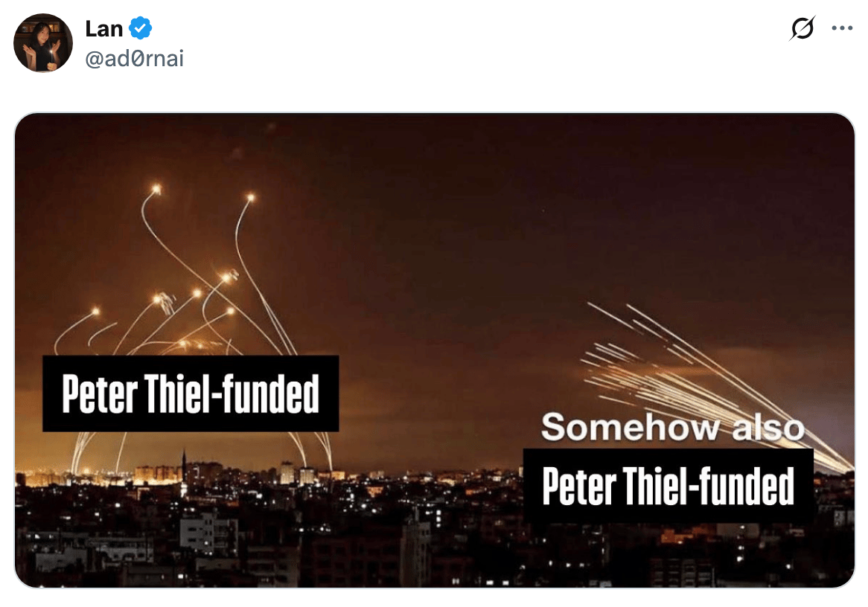Click the blue verified checkmark badge
This screenshot has height=607, width=868.
coord(141,28)
